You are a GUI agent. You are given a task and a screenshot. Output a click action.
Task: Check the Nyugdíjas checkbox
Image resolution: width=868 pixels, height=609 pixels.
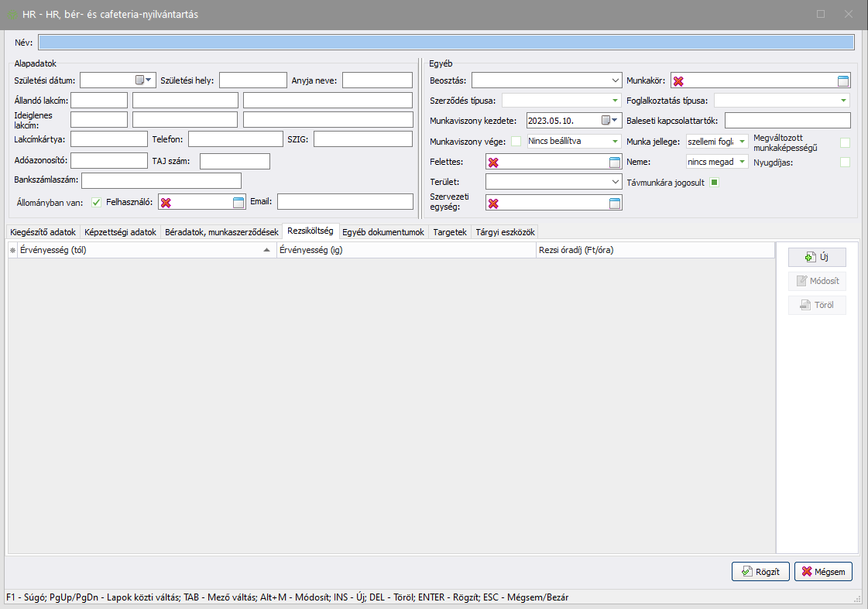[x=845, y=163]
